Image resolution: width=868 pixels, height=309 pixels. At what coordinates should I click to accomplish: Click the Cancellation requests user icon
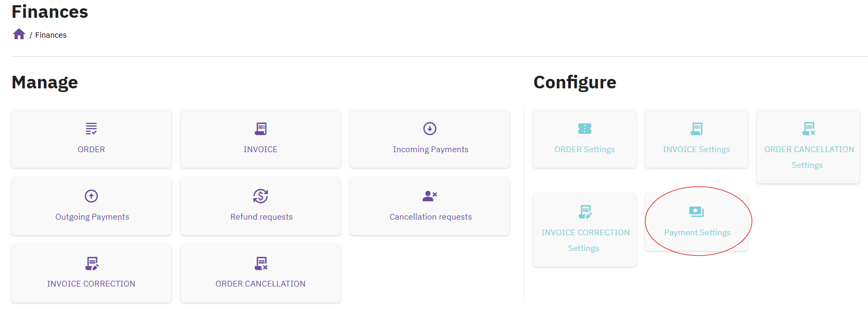point(430,196)
